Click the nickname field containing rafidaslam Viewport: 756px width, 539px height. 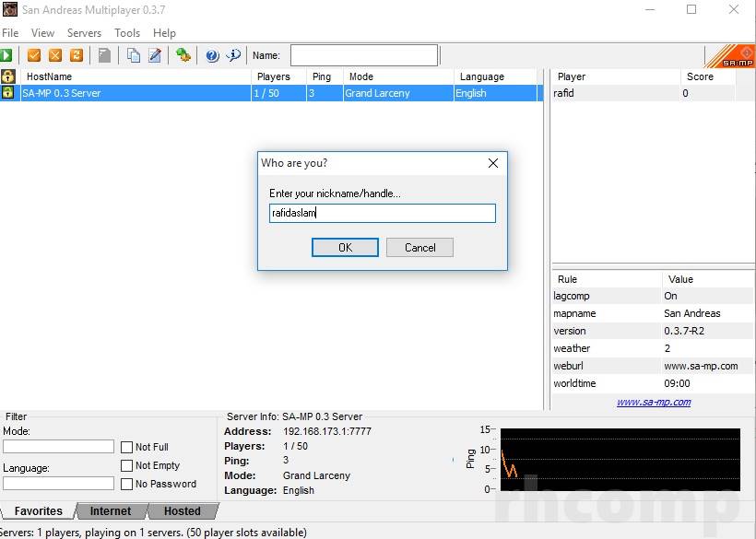pos(383,213)
